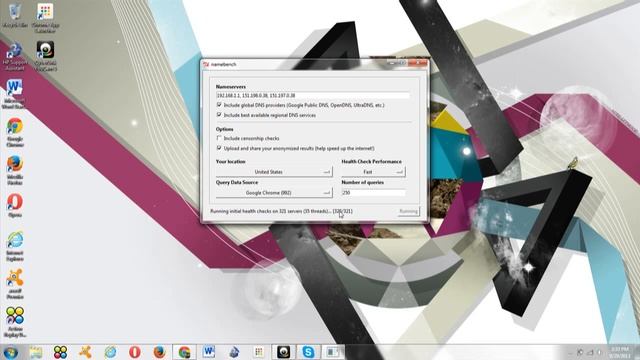Click the blue pyramid-shaped taskbar icon next to Word

pyautogui.click(x=234, y=352)
